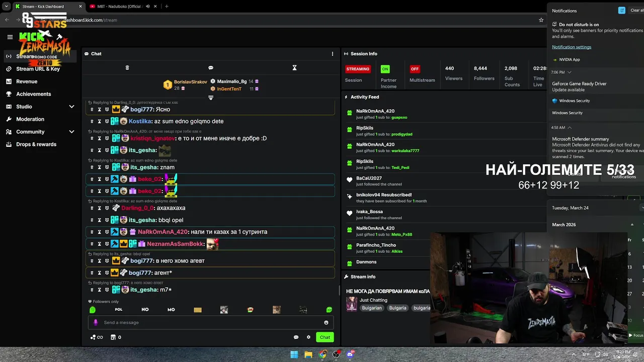Collapse the 7:06 PM notification group
The image size is (644, 362).
point(569,72)
